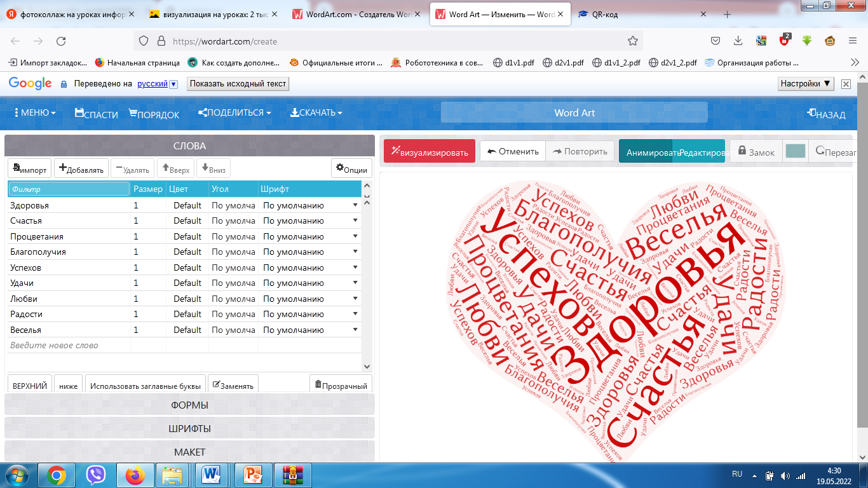Image resolution: width=868 pixels, height=488 pixels.
Task: Click Вниз move down button
Action: [x=213, y=169]
